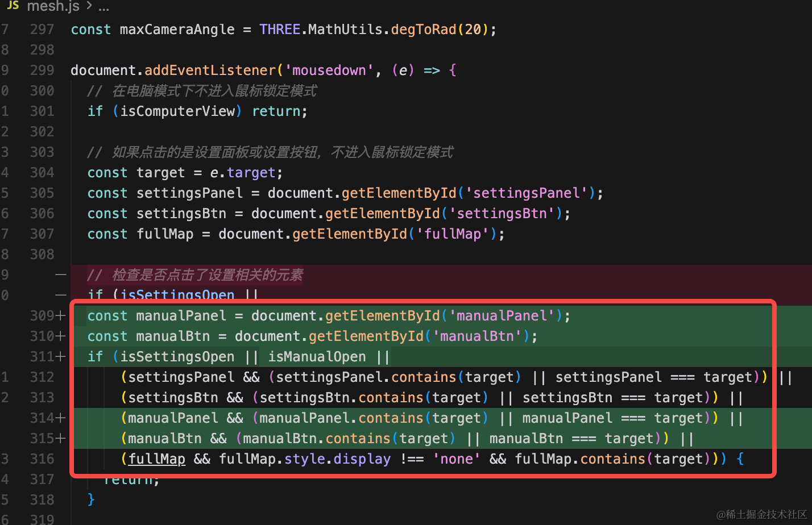Click line number 316 in the gutter
Screen dimensions: 812x525
42,459
